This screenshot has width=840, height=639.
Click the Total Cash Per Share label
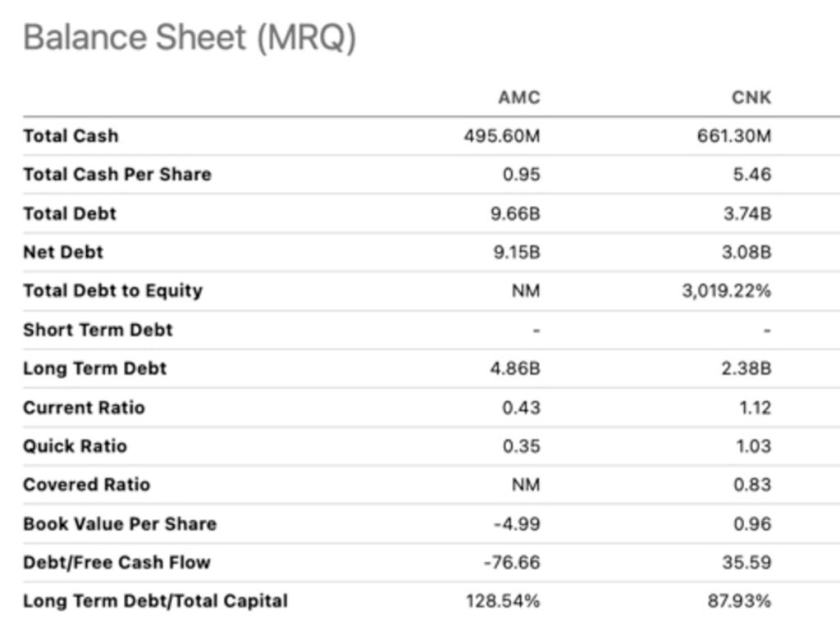117,175
